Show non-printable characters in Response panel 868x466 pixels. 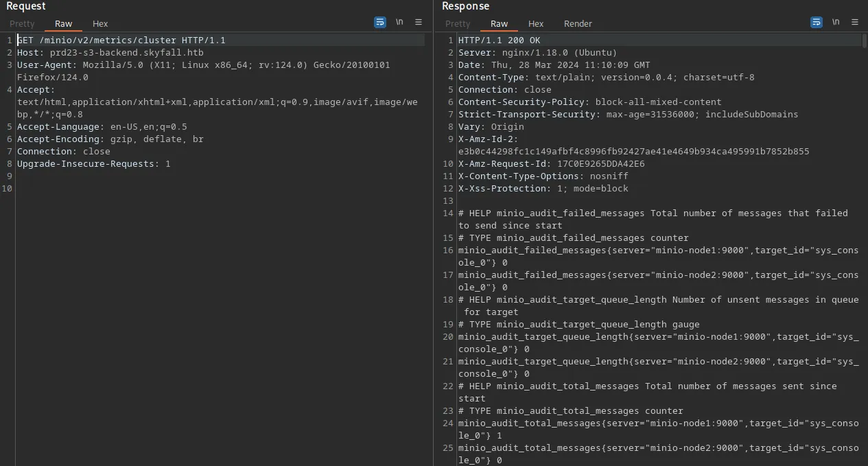(836, 23)
